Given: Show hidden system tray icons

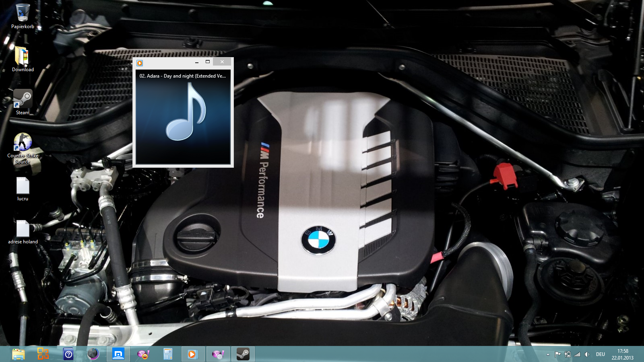Looking at the screenshot, I should [548, 354].
